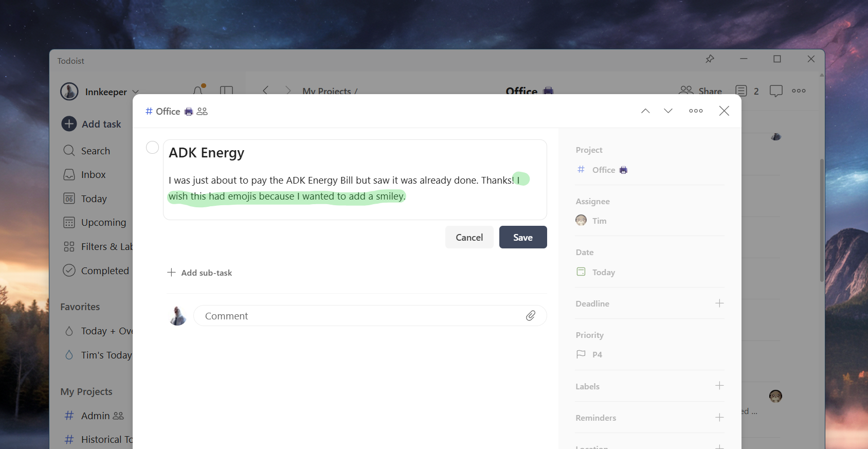The width and height of the screenshot is (868, 449).
Task: Open Today view in sidebar
Action: (85, 199)
